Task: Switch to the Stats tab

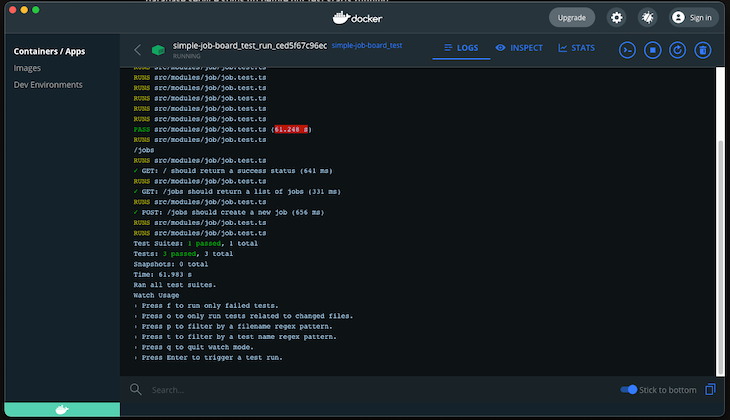Action: click(x=576, y=48)
